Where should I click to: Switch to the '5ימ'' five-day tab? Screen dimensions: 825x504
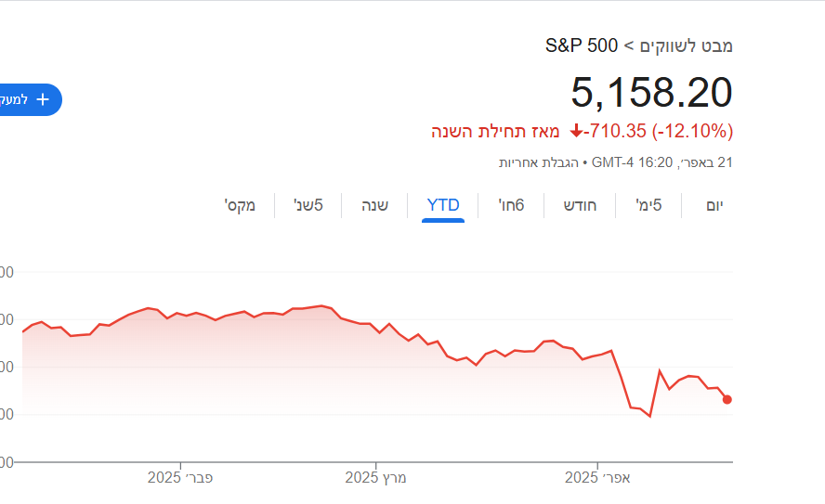tap(648, 205)
